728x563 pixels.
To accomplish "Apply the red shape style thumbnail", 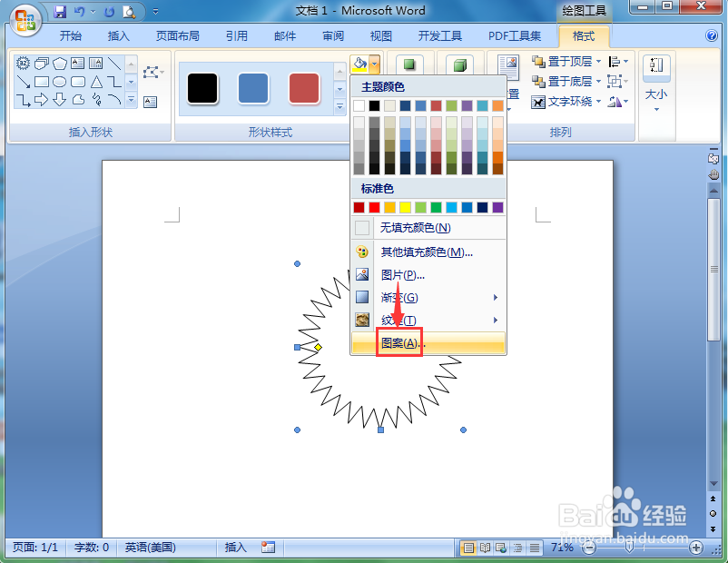I will click(304, 88).
